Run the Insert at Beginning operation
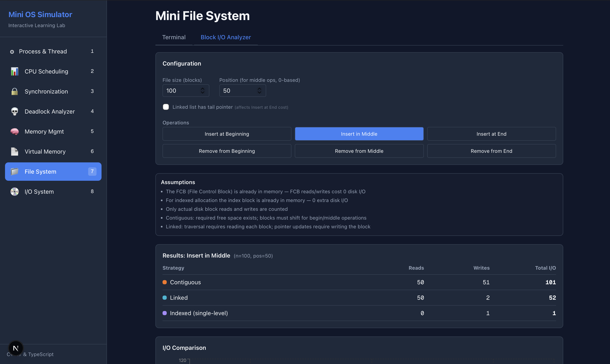Viewport: 610px width, 364px height. click(x=227, y=134)
